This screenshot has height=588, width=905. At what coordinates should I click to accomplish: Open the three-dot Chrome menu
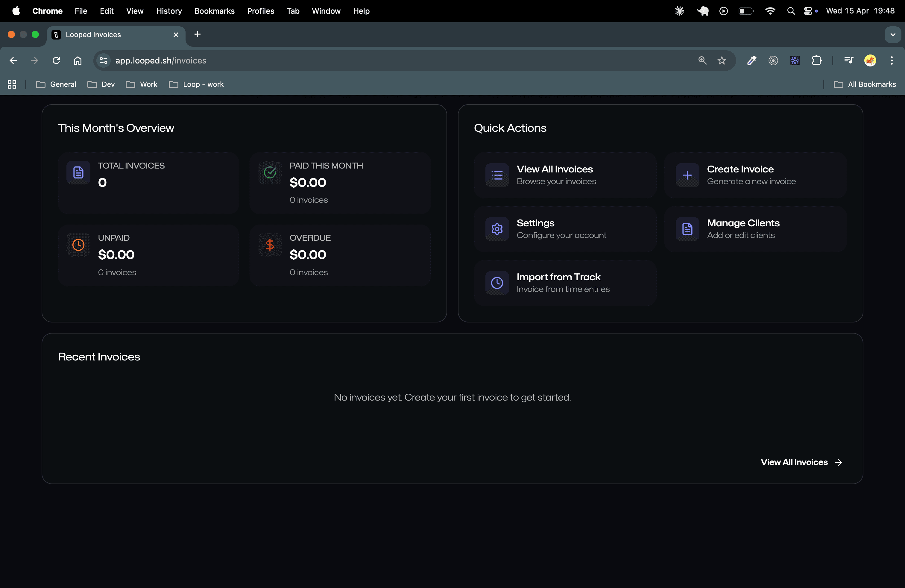(x=891, y=60)
